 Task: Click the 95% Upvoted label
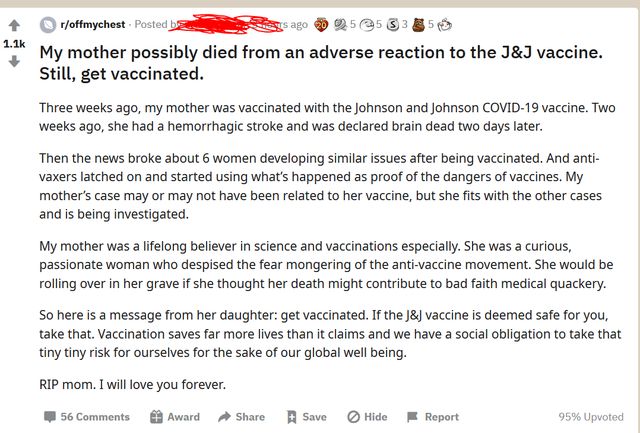(591, 417)
